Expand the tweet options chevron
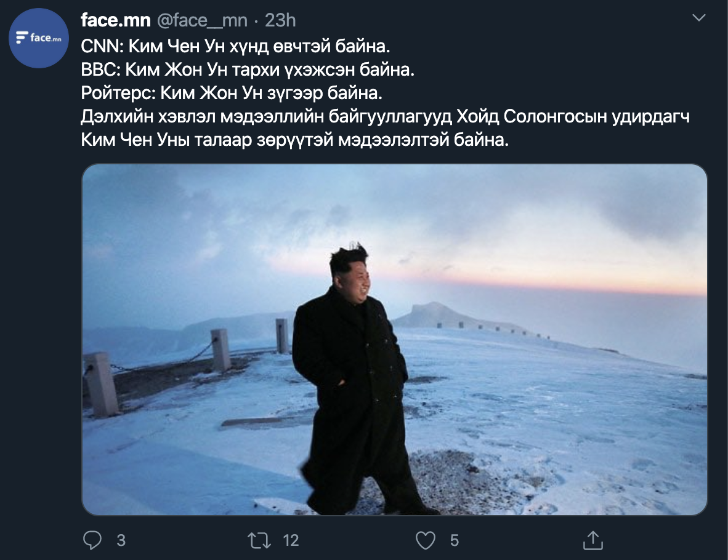 coord(699,18)
